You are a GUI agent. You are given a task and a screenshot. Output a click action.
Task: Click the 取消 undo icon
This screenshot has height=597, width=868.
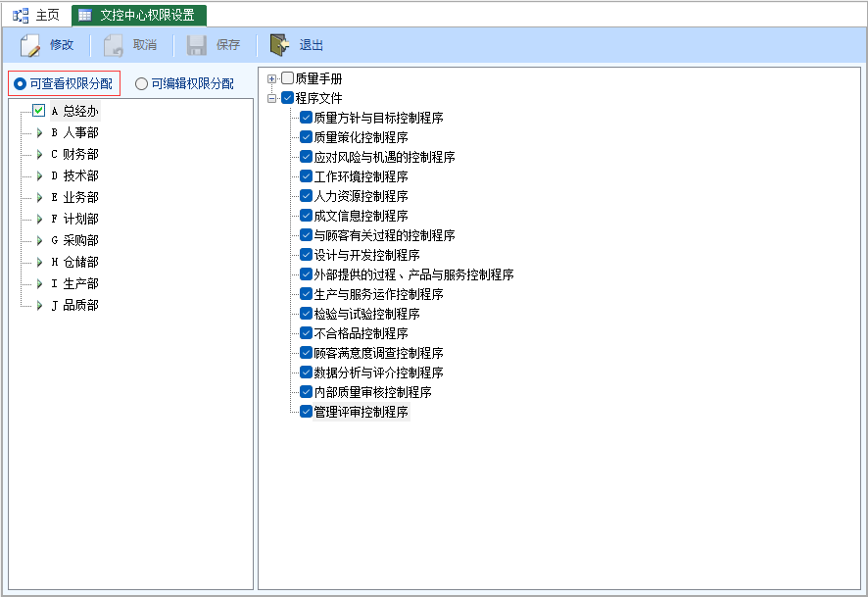pos(114,45)
